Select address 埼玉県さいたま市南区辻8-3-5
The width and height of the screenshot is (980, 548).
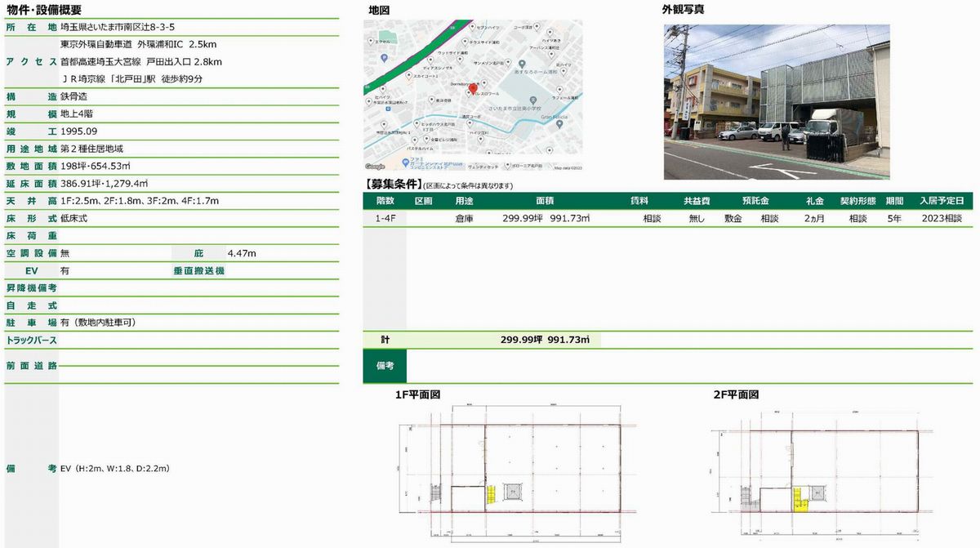pyautogui.click(x=118, y=27)
